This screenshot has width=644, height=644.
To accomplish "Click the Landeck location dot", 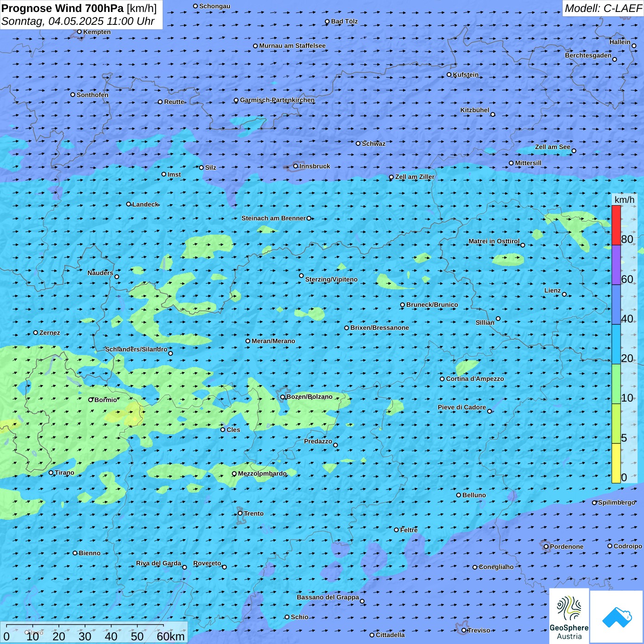I will tap(129, 204).
